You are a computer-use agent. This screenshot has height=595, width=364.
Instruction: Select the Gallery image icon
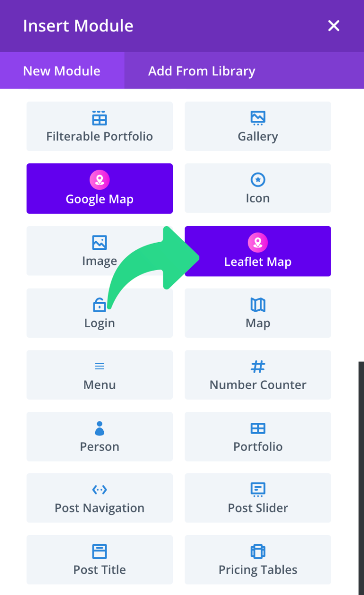click(257, 117)
